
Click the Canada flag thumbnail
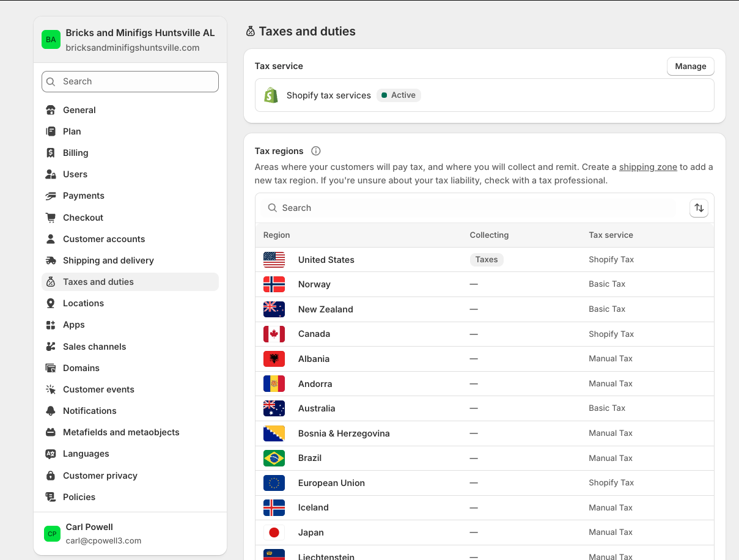(x=274, y=334)
